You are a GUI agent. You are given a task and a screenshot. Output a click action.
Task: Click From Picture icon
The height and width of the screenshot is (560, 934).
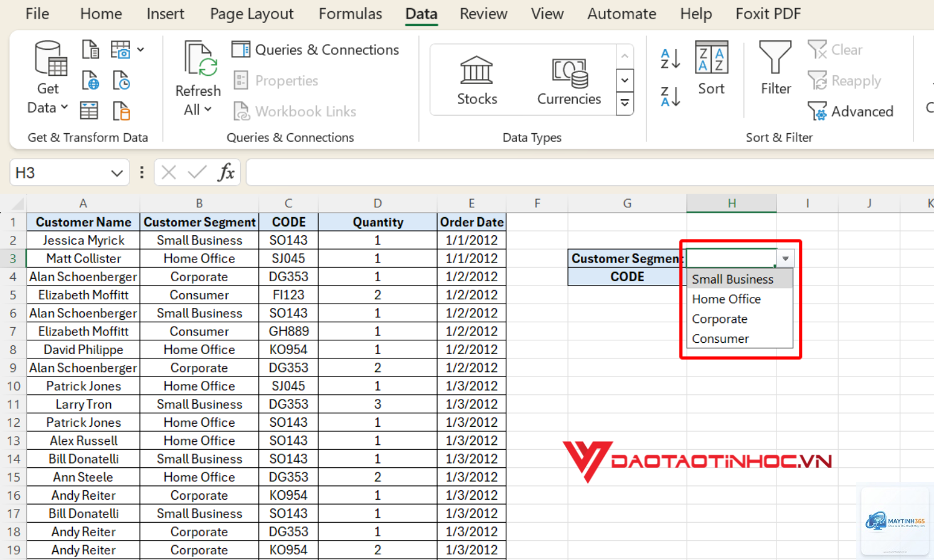(x=121, y=49)
